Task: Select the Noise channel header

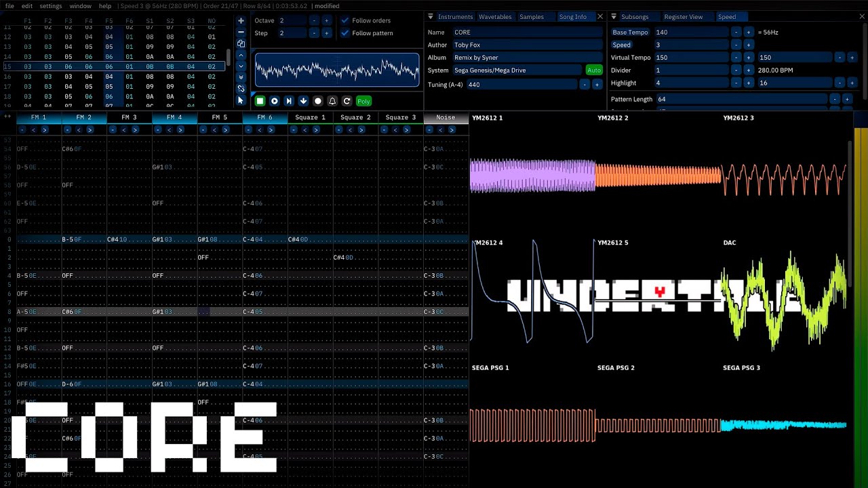Action: (x=446, y=117)
